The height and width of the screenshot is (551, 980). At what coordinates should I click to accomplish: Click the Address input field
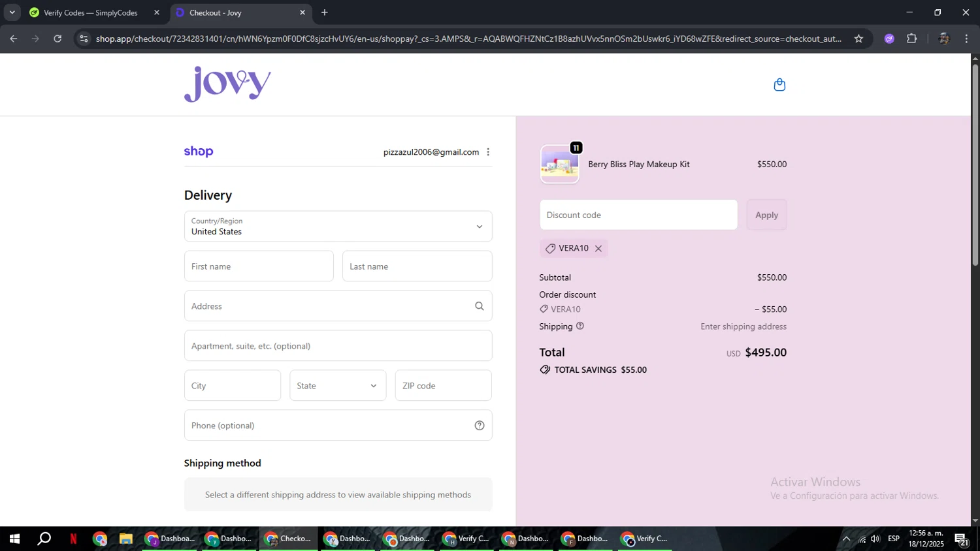coord(338,306)
